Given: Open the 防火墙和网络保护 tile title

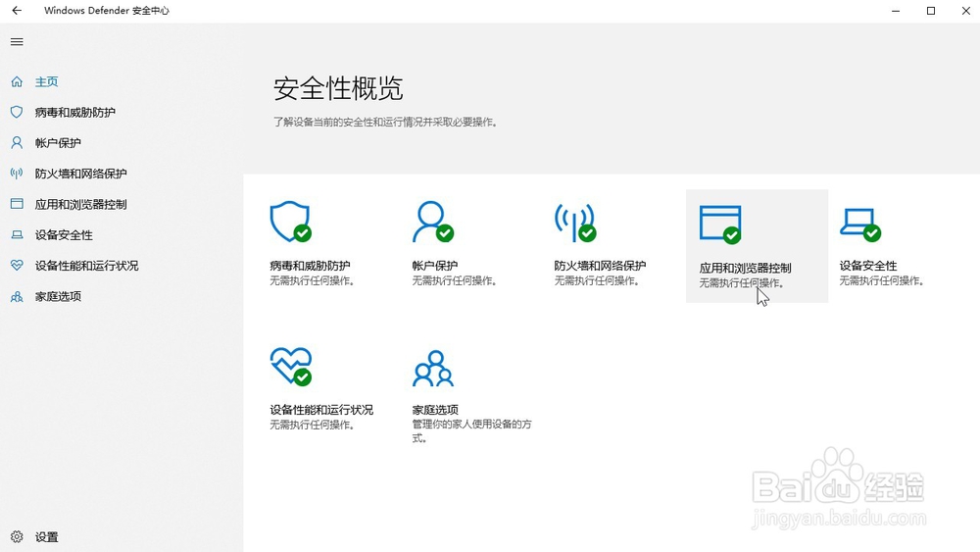Looking at the screenshot, I should coord(600,266).
